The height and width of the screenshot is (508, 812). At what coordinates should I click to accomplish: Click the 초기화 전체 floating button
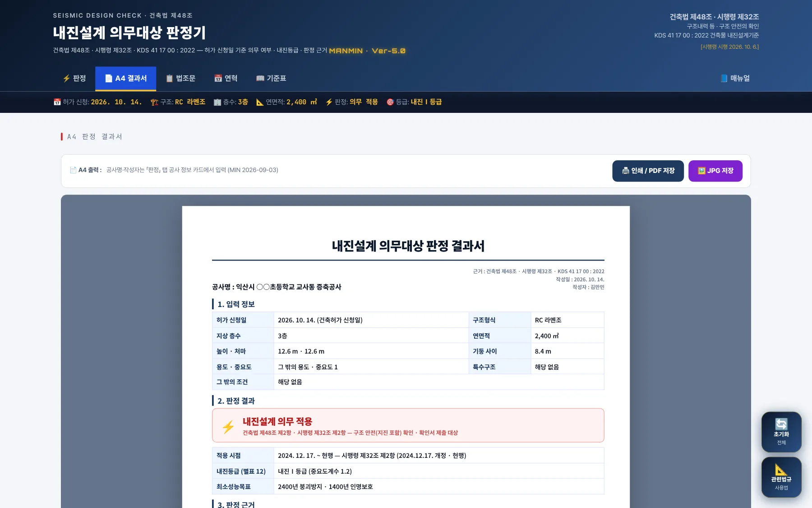tap(781, 432)
